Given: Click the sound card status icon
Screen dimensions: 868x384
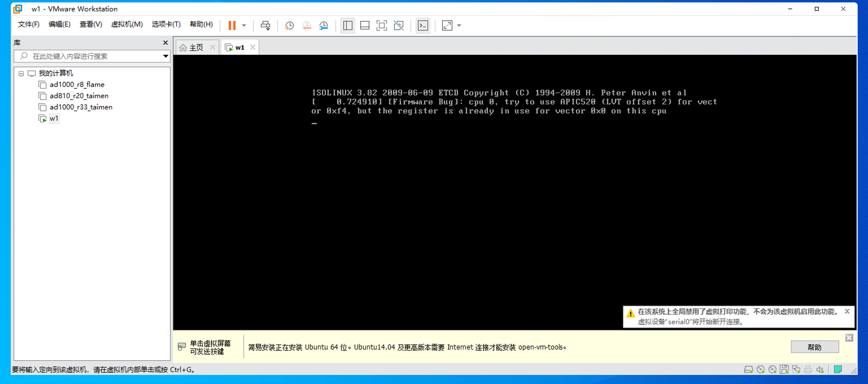Looking at the screenshot, I should (820, 370).
